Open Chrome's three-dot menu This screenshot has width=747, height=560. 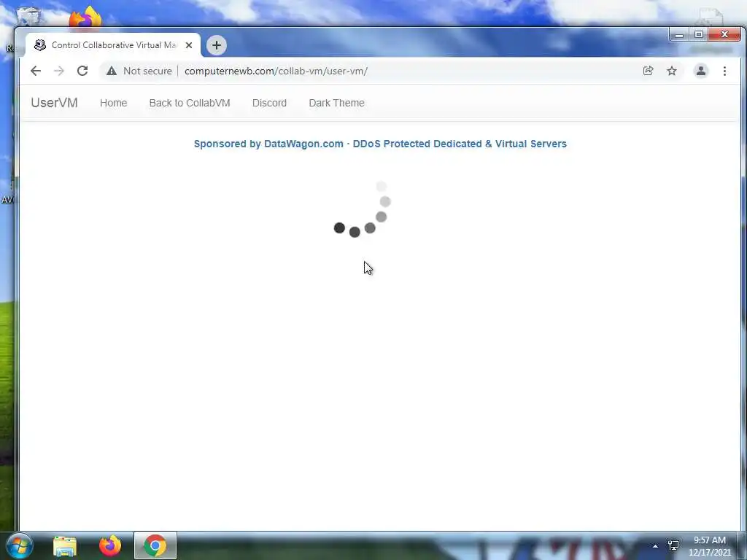click(724, 71)
